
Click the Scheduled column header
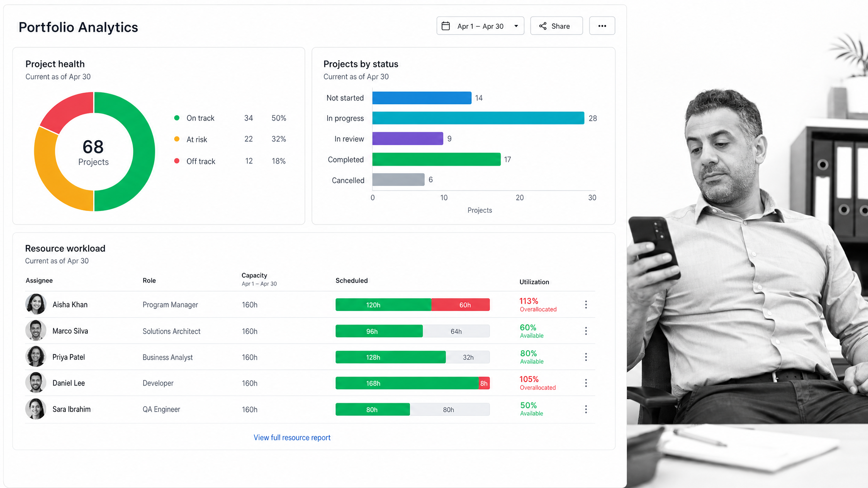(x=351, y=280)
